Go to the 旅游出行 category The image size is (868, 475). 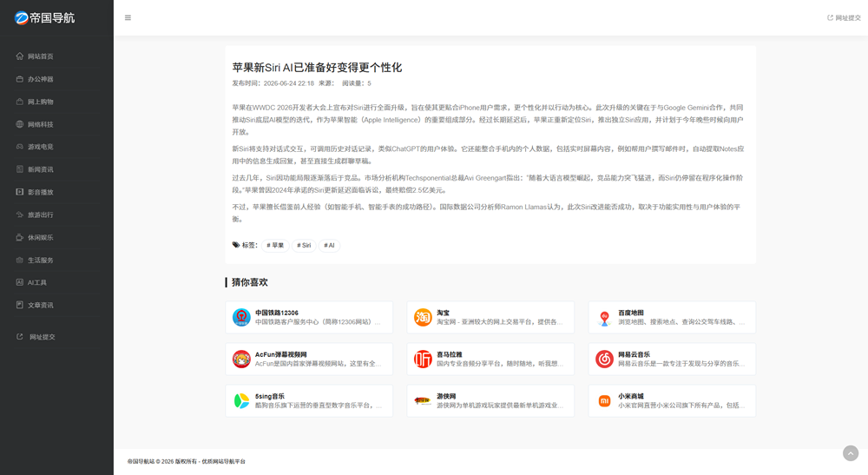pyautogui.click(x=41, y=214)
